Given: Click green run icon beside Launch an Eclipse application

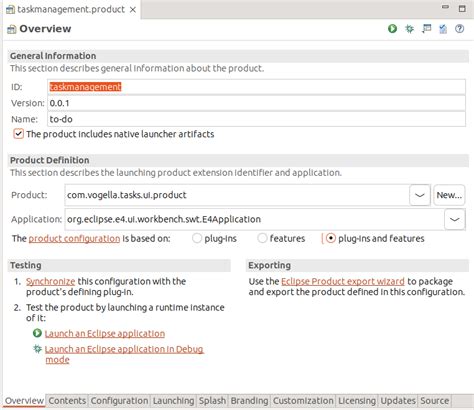Looking at the screenshot, I should click(37, 333).
